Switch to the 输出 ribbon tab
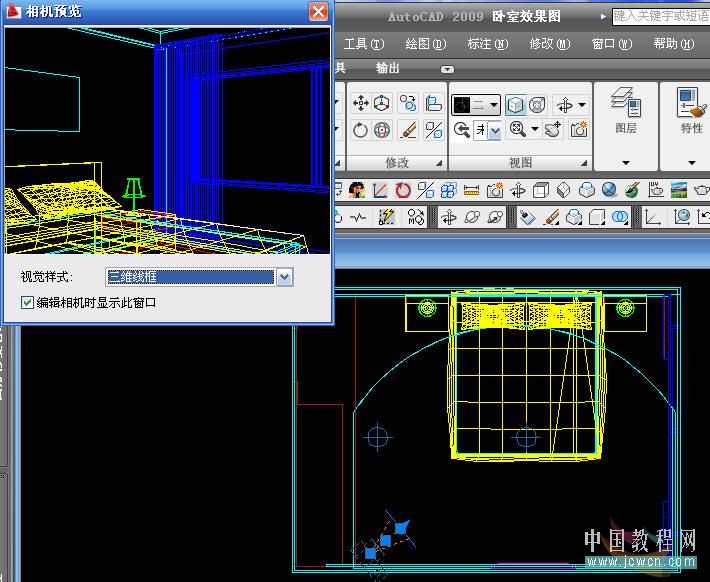Viewport: 710px width, 582px height. pos(387,68)
